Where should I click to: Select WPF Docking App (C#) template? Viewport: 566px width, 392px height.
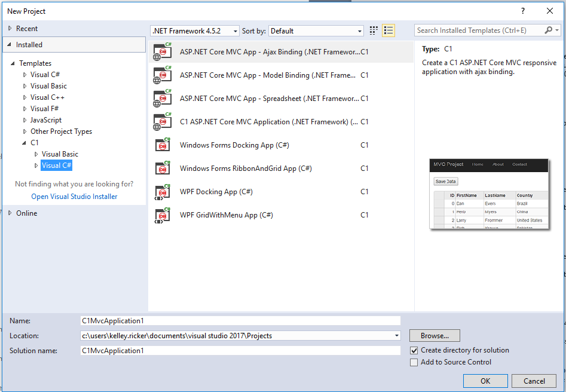281,192
